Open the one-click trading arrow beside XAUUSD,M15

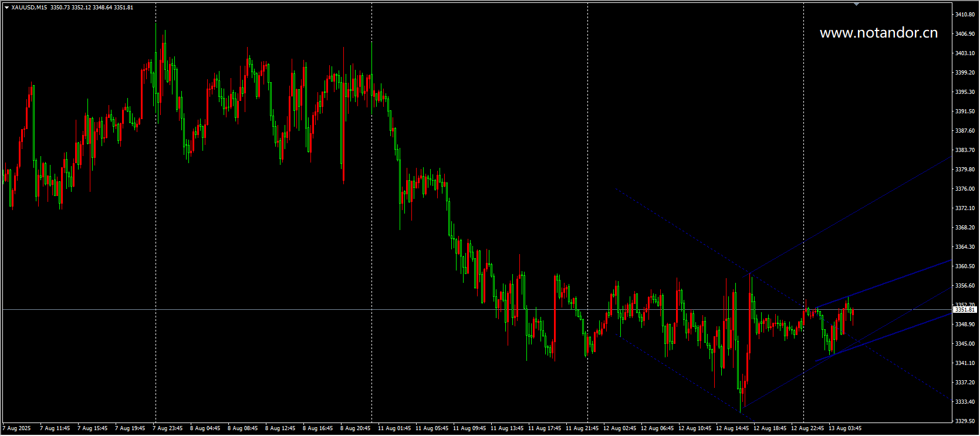click(6, 8)
